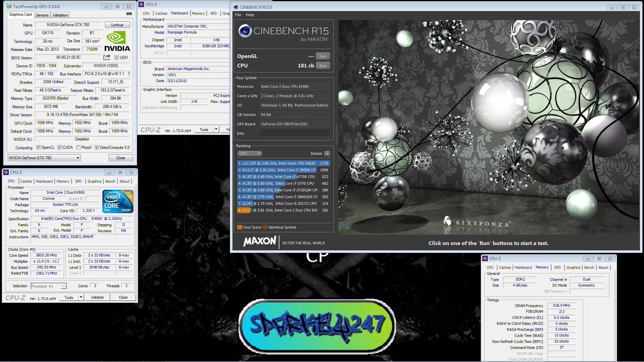Open the Tools dropdown arrow in CPU-Z processor window
This screenshot has height=362, width=644.
click(81, 297)
